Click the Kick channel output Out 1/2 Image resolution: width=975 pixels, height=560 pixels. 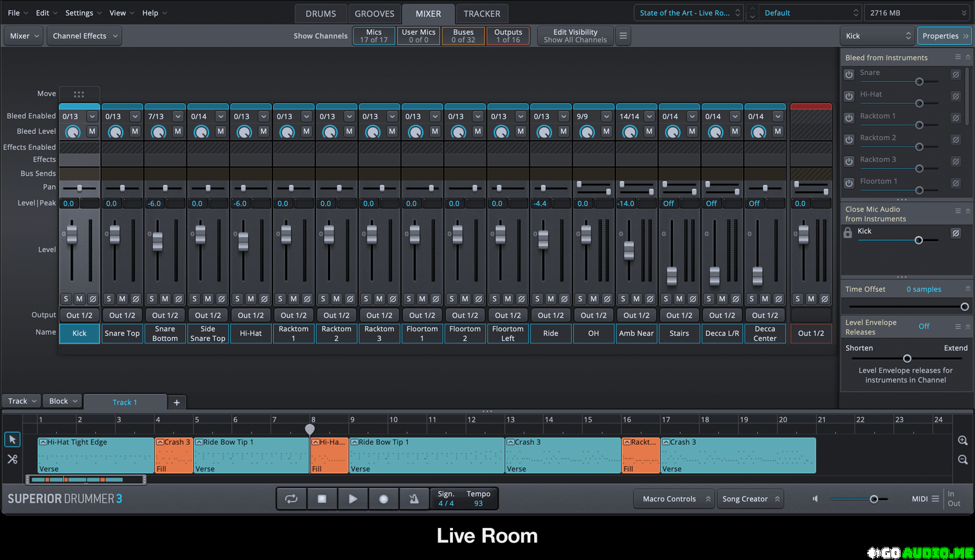tap(79, 315)
